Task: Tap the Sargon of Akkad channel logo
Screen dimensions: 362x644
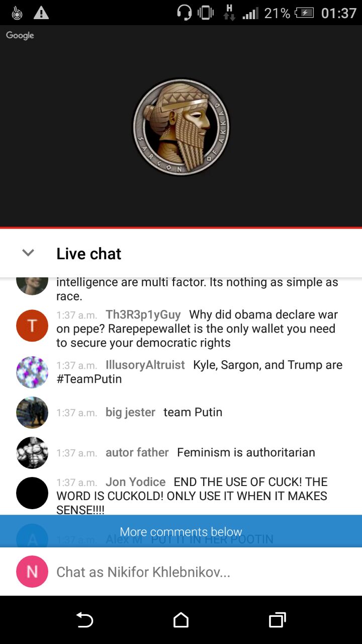Action: click(181, 127)
